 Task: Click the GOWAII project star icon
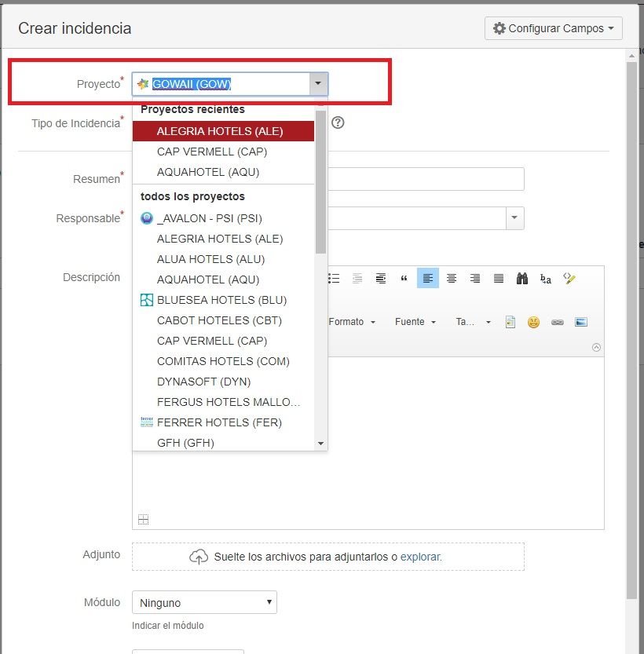pos(143,84)
